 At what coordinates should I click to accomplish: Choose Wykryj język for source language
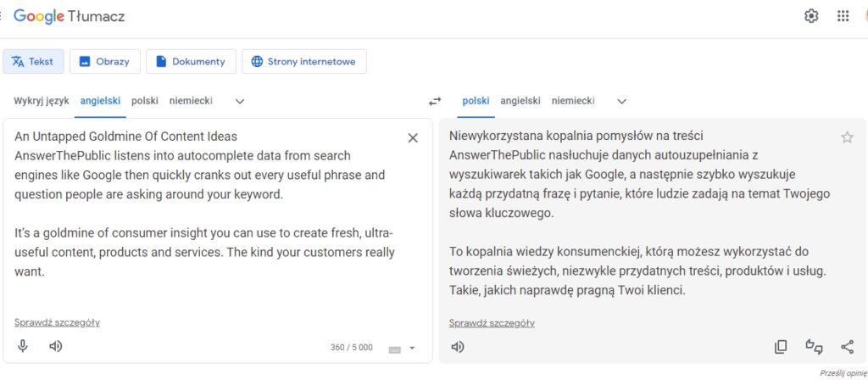click(42, 101)
